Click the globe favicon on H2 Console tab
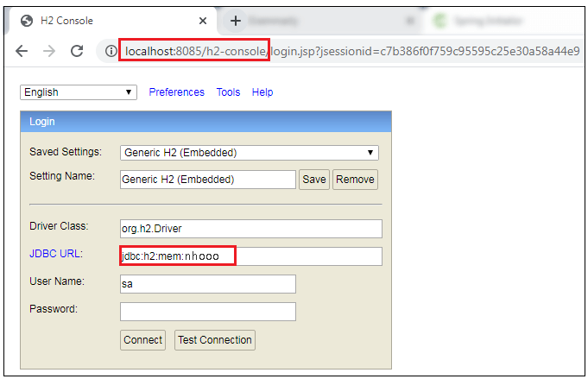 [26, 21]
